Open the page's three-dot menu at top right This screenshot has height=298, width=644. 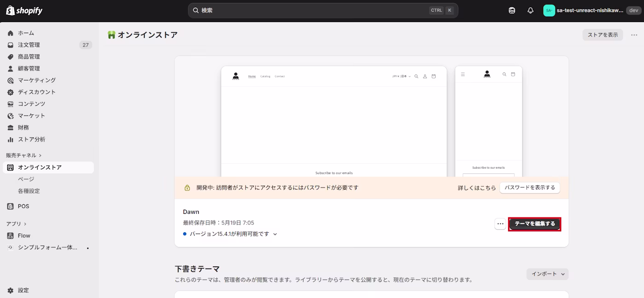click(x=634, y=35)
